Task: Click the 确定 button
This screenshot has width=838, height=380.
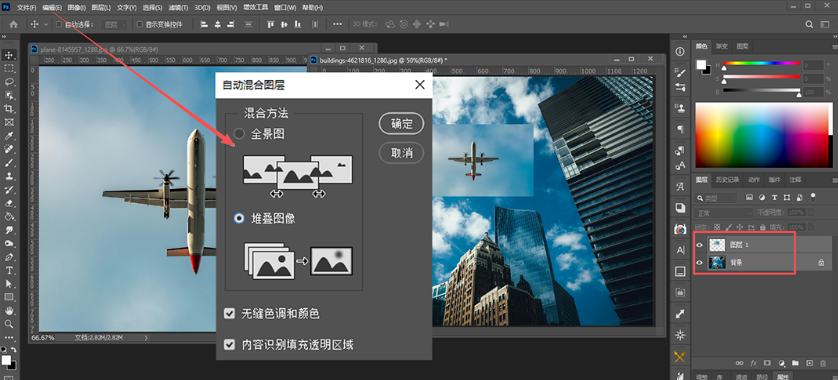Action: [401, 124]
